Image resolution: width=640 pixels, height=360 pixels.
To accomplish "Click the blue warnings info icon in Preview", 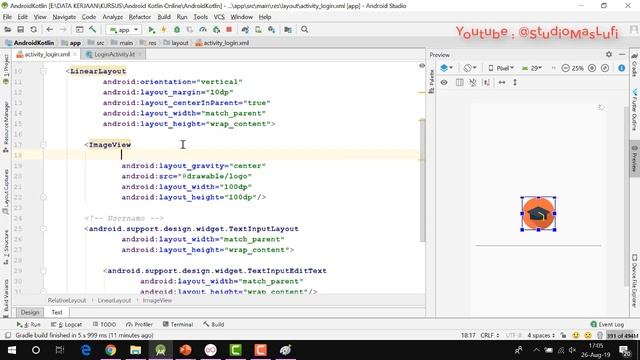I will (x=622, y=68).
